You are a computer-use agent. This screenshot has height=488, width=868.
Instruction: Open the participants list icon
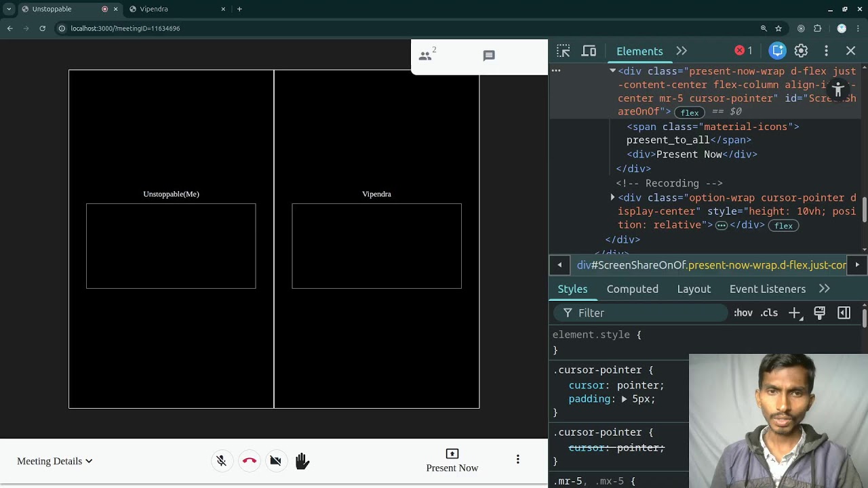pos(426,56)
